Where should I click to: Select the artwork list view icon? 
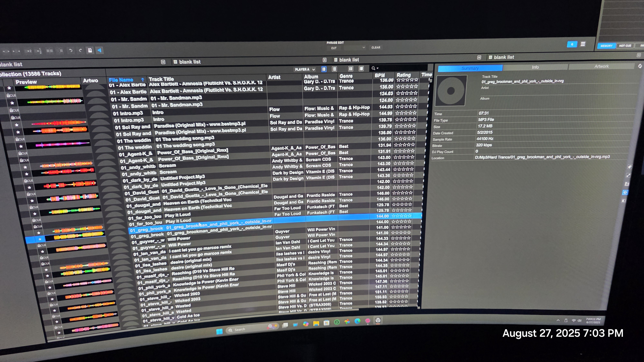click(x=334, y=69)
